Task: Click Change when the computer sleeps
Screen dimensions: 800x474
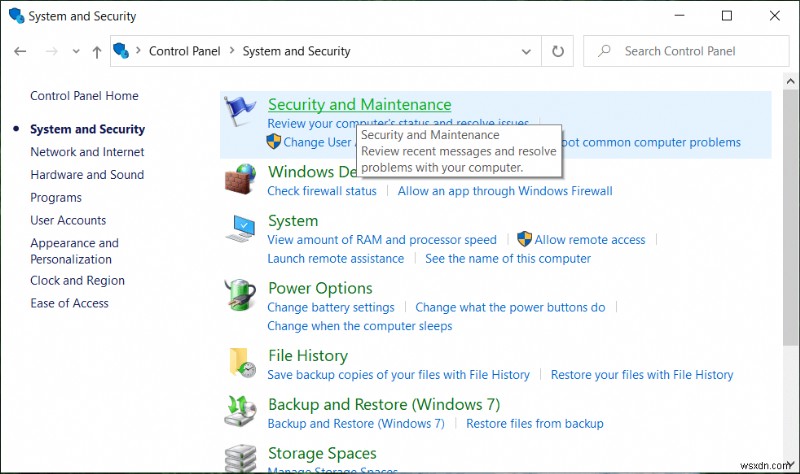Action: click(360, 326)
